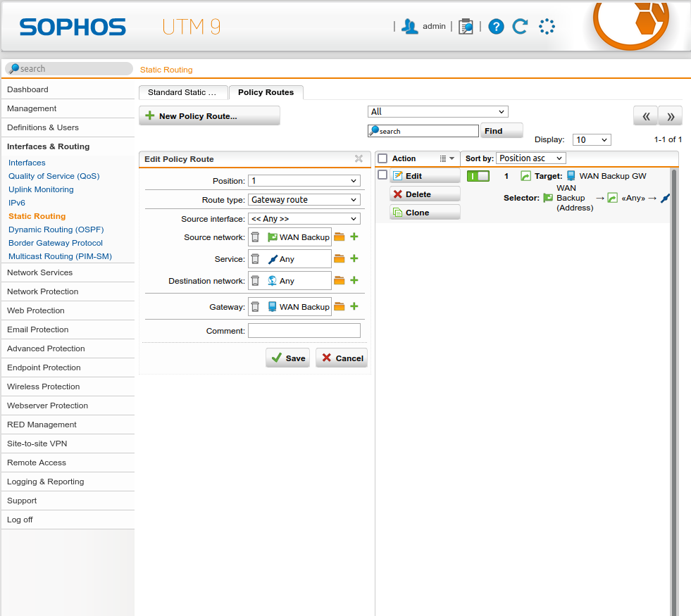
Task: Open folder icon next to Gateway field
Action: 340,306
